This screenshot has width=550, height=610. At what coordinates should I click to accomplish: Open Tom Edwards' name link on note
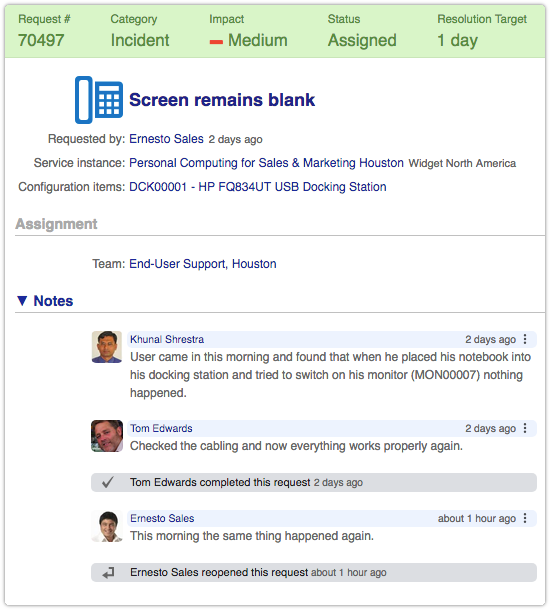(x=161, y=428)
